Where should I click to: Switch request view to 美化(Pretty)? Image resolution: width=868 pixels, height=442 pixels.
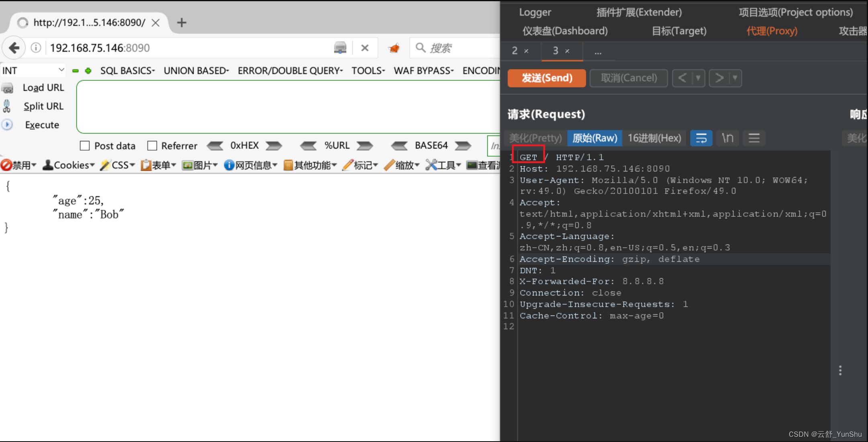point(535,138)
